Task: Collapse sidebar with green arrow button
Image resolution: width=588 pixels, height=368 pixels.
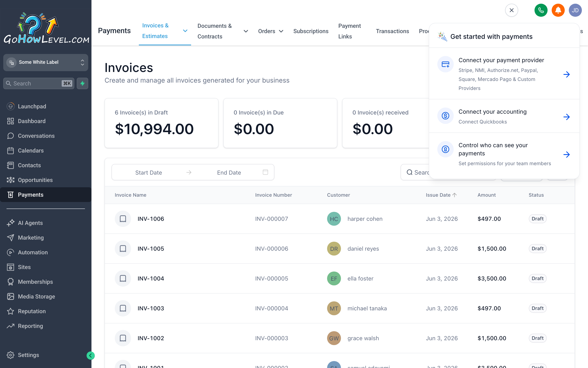Action: click(91, 356)
